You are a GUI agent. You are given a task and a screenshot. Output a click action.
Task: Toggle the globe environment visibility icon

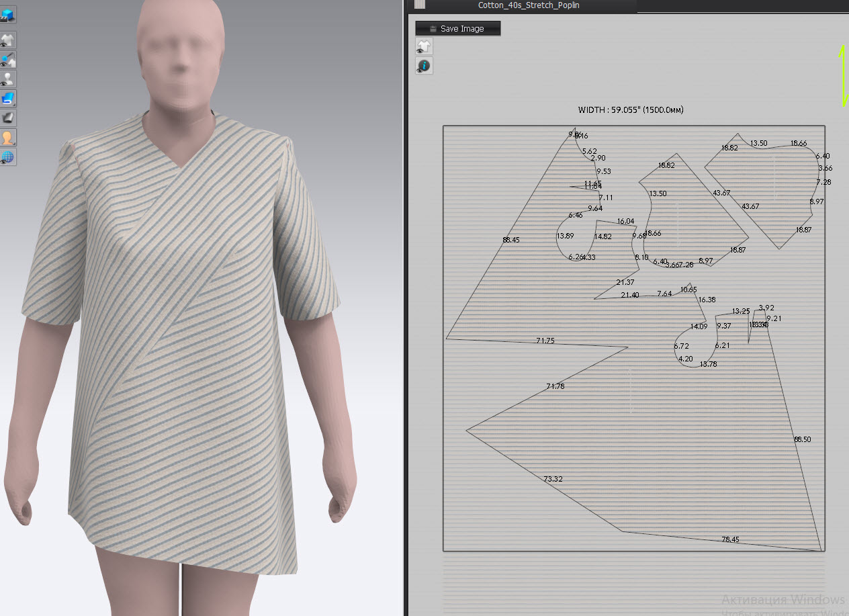(9, 157)
